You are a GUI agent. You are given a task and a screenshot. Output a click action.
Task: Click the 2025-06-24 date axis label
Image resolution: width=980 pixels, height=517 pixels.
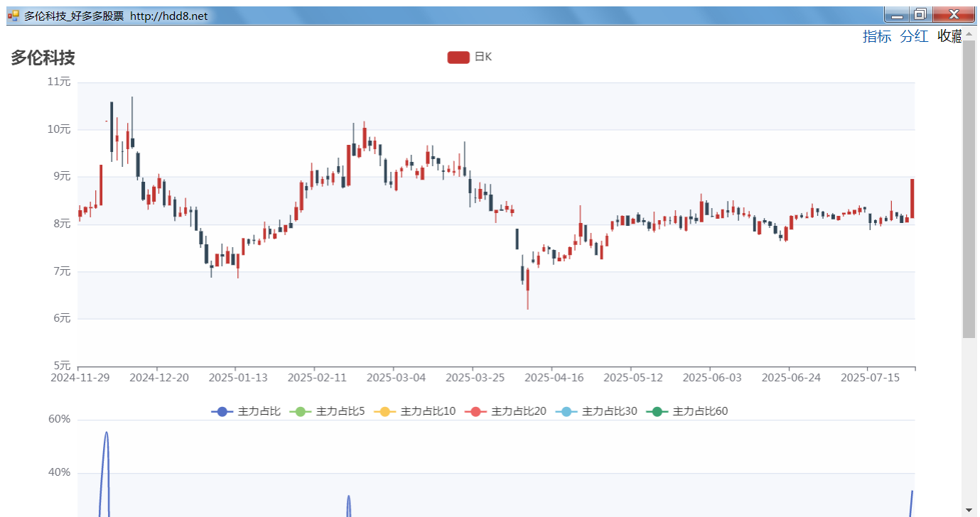(x=791, y=378)
